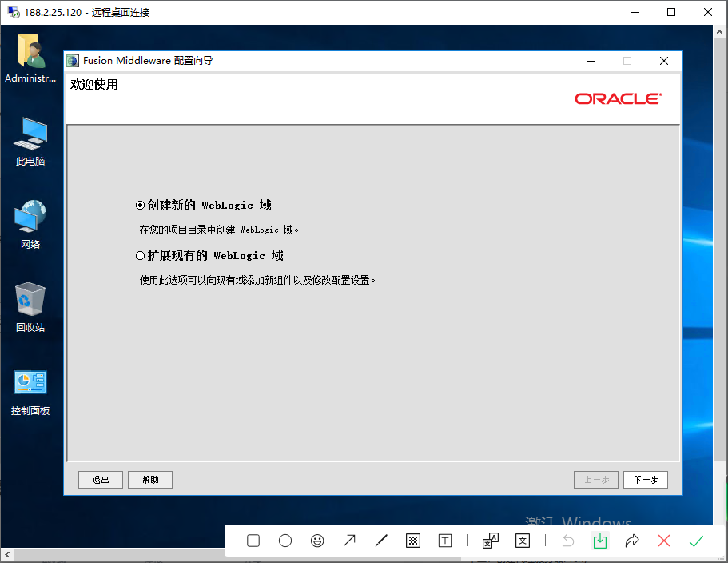Click the scroll-up arrow of remote session
This screenshot has width=728, height=563.
tap(719, 32)
